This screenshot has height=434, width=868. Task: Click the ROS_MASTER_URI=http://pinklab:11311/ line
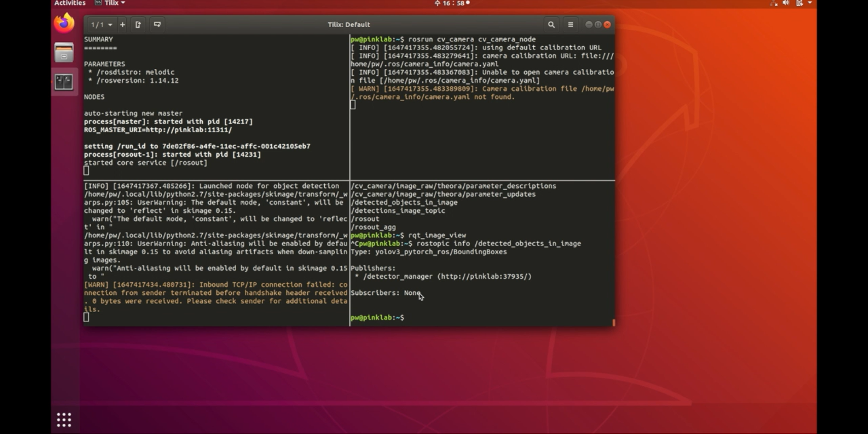coord(158,130)
